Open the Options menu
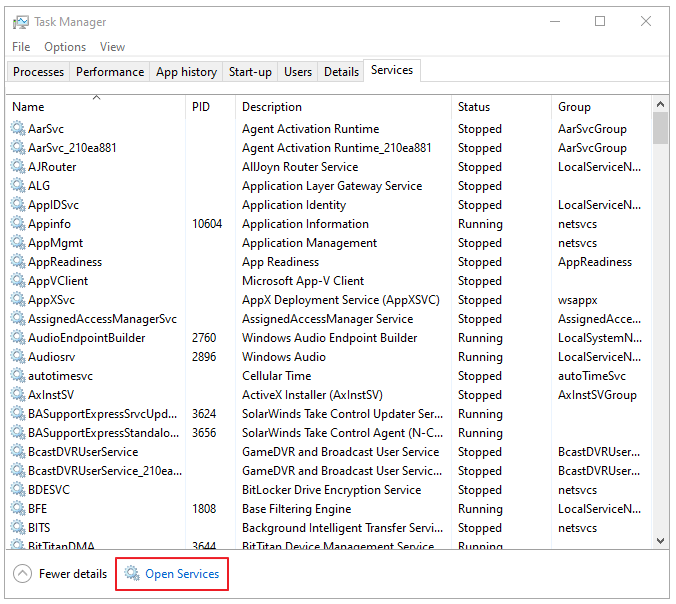The width and height of the screenshot is (676, 604). [65, 47]
